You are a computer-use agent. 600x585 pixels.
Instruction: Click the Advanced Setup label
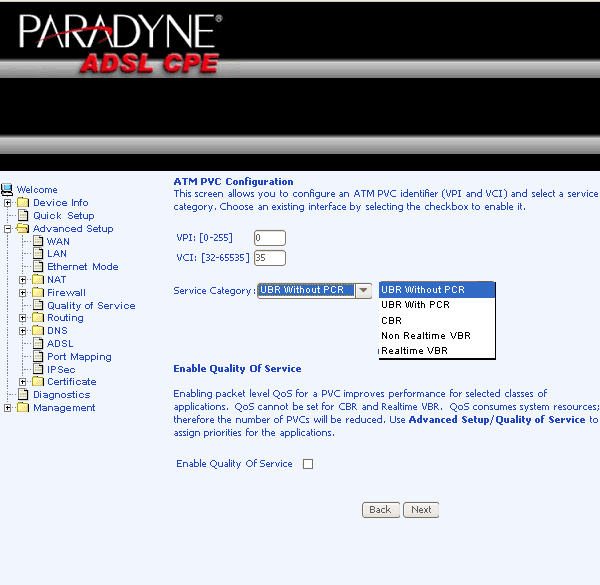[73, 229]
